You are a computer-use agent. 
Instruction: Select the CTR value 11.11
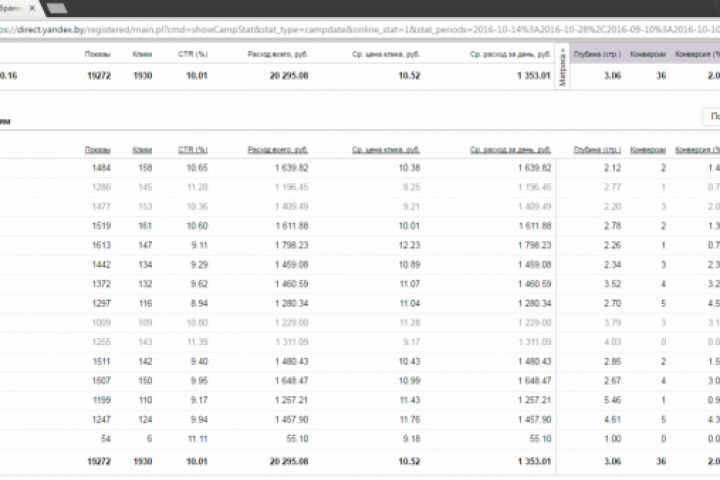click(x=197, y=439)
